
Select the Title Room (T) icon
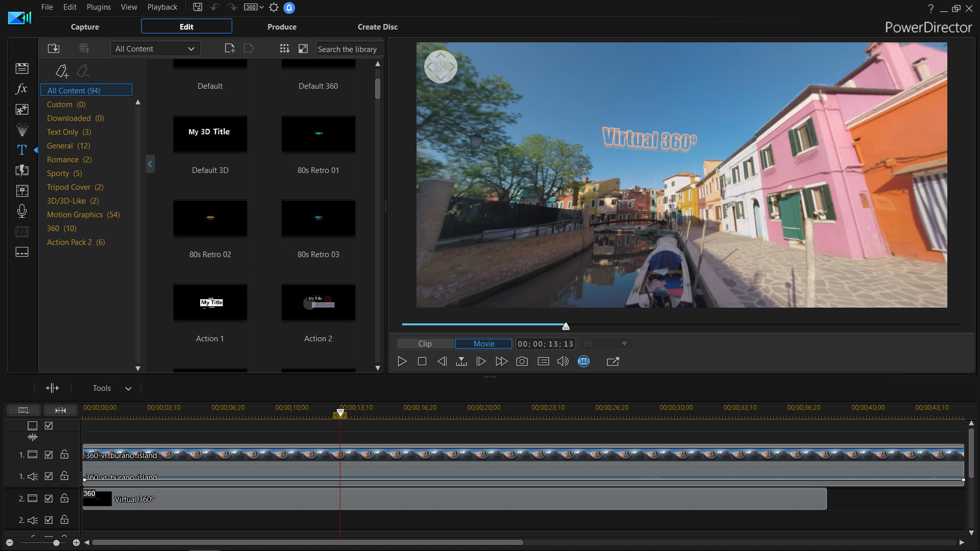22,149
